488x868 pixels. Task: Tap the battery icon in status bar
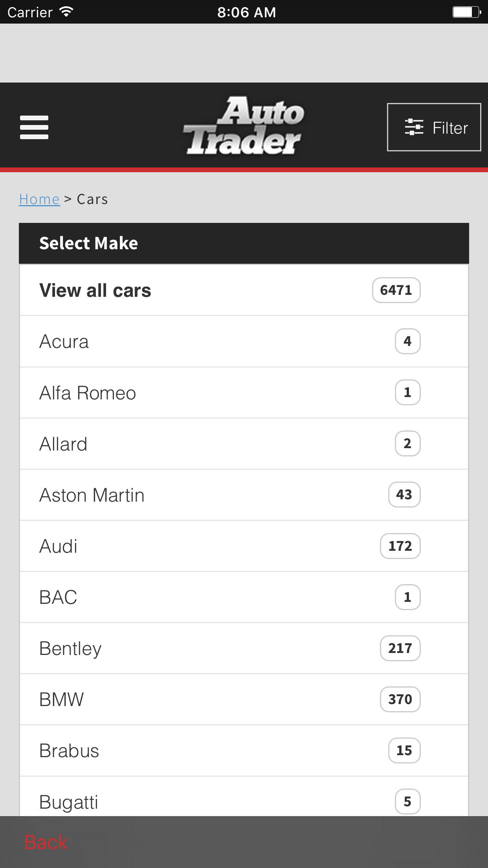point(467,12)
